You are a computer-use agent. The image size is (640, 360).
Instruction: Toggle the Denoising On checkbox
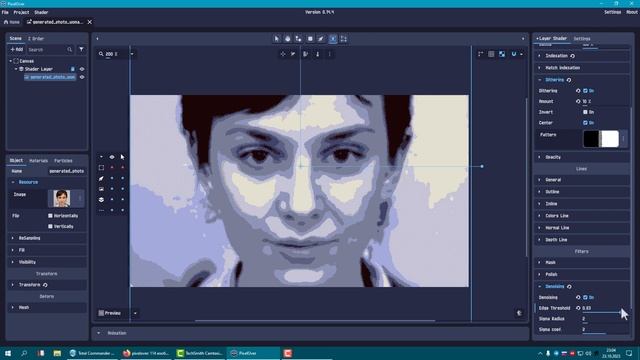click(585, 297)
